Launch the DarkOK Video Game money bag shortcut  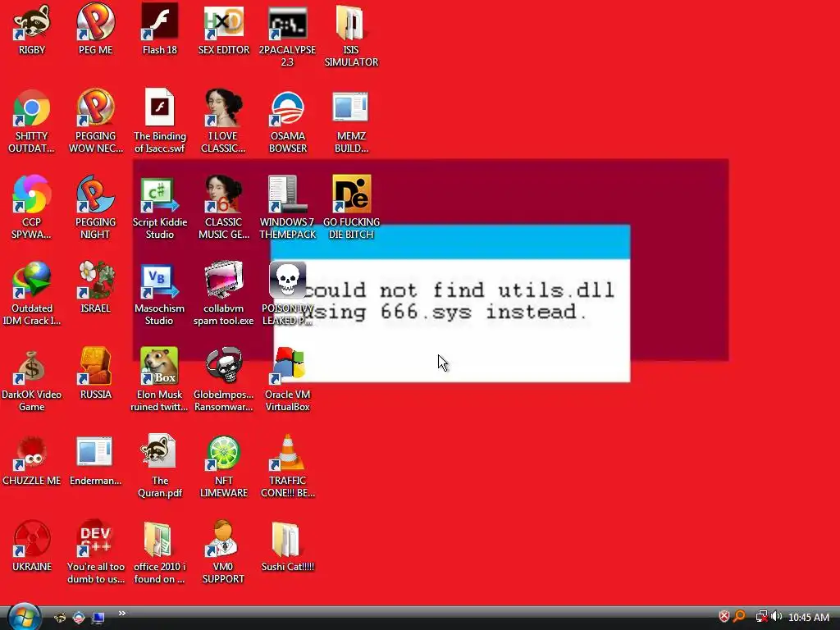tap(32, 367)
